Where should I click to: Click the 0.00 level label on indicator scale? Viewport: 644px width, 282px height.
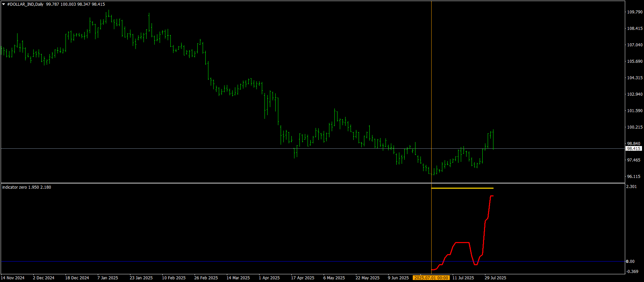631,262
